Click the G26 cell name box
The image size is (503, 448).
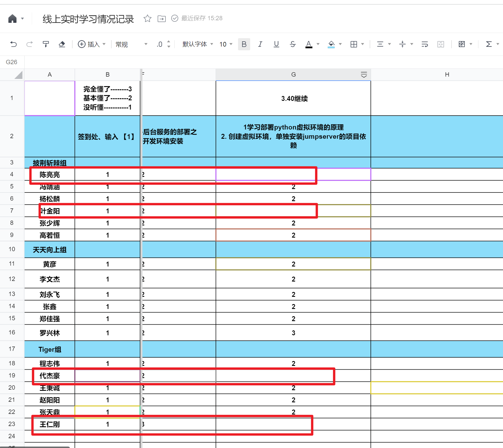pos(12,62)
